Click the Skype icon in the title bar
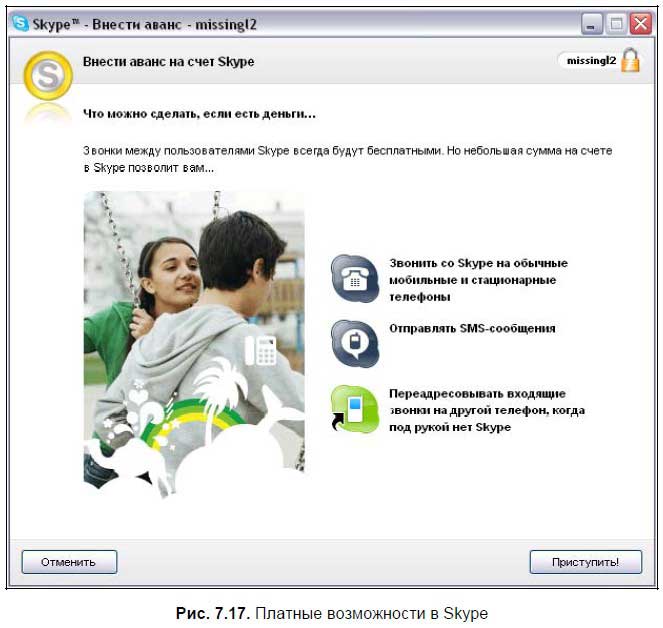The height and width of the screenshot is (628, 663). (20, 22)
